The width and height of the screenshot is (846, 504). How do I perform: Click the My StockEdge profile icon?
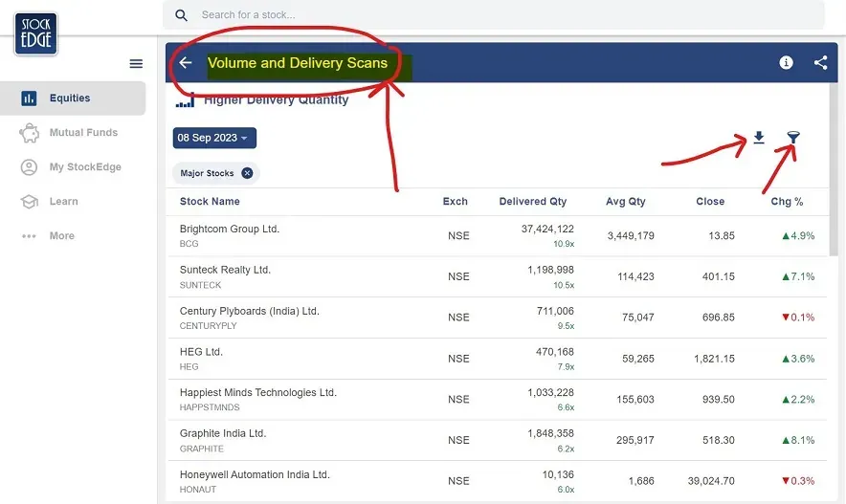coord(29,167)
